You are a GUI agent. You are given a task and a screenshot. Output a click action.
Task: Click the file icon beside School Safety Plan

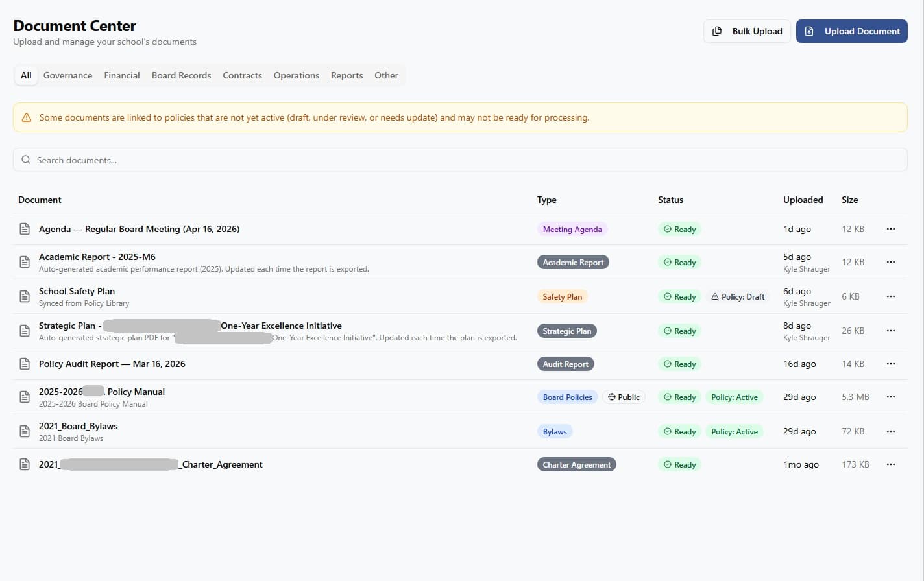24,296
